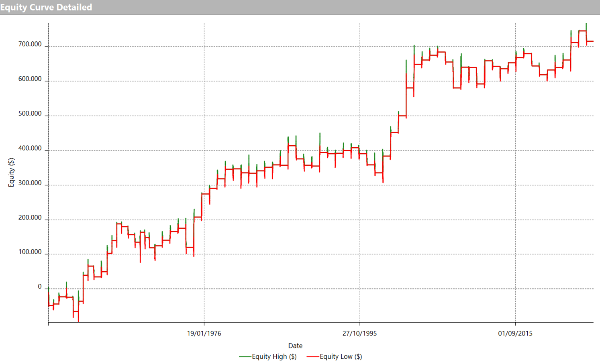Click the 0 y-axis tick label
The width and height of the screenshot is (600, 364).
39,287
